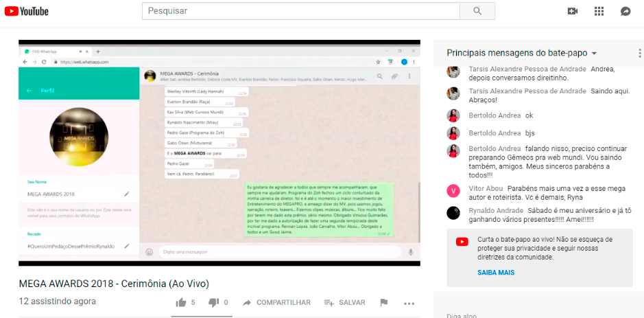
Task: Click 'Gabo Olsen (Misturama)' message
Action: (x=201, y=144)
